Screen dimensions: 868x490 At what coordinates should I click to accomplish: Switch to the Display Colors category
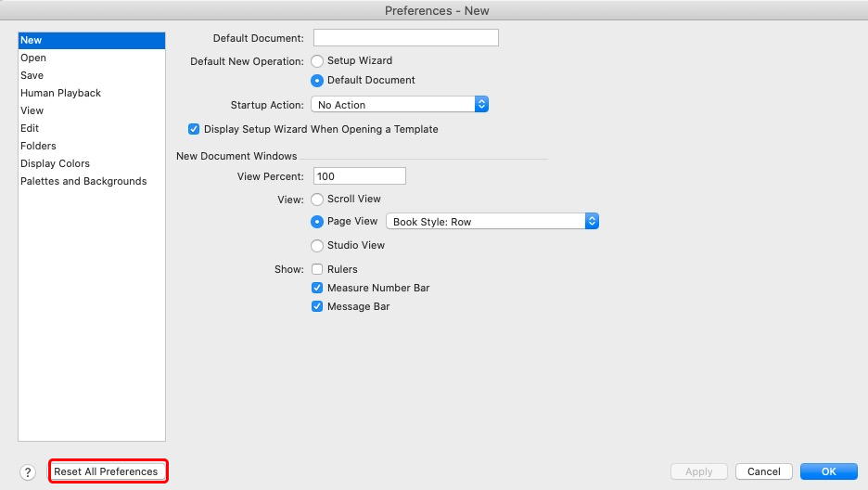[x=56, y=163]
